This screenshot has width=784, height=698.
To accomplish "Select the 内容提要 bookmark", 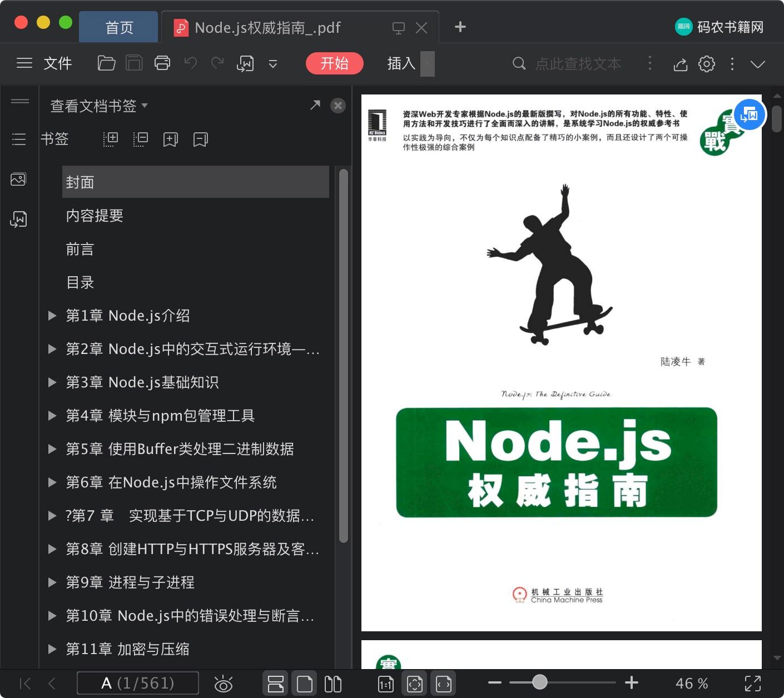I will pos(95,216).
